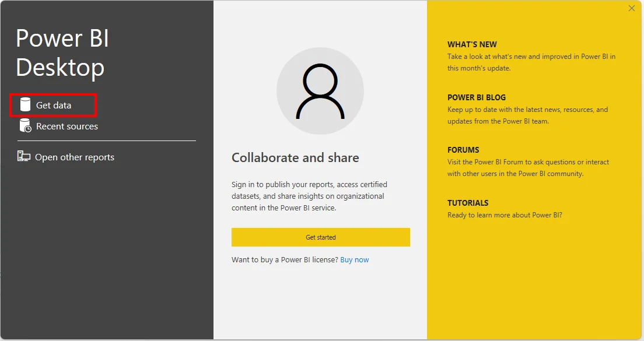Click 'Keep up to date with the latest news' text
The height and width of the screenshot is (341, 644).
tap(527, 115)
